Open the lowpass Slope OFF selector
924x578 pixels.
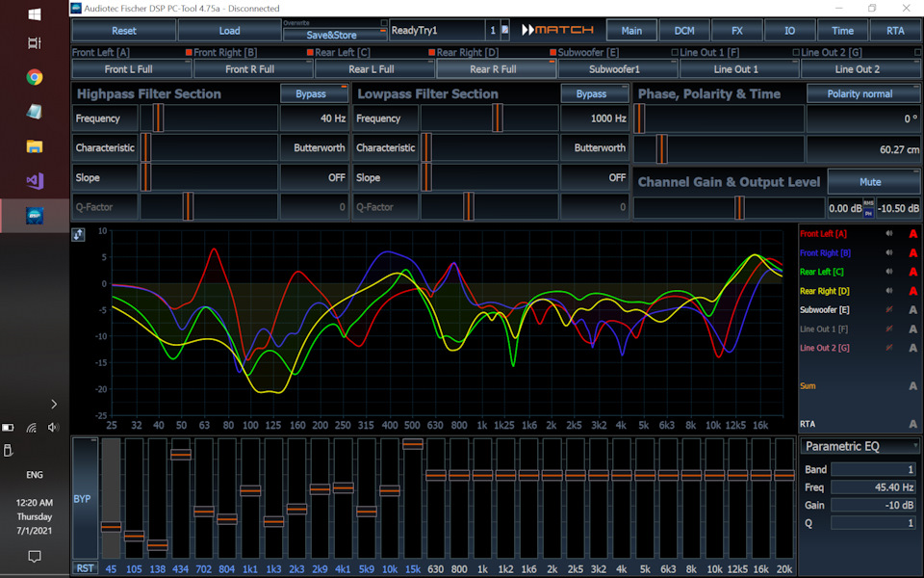point(593,178)
